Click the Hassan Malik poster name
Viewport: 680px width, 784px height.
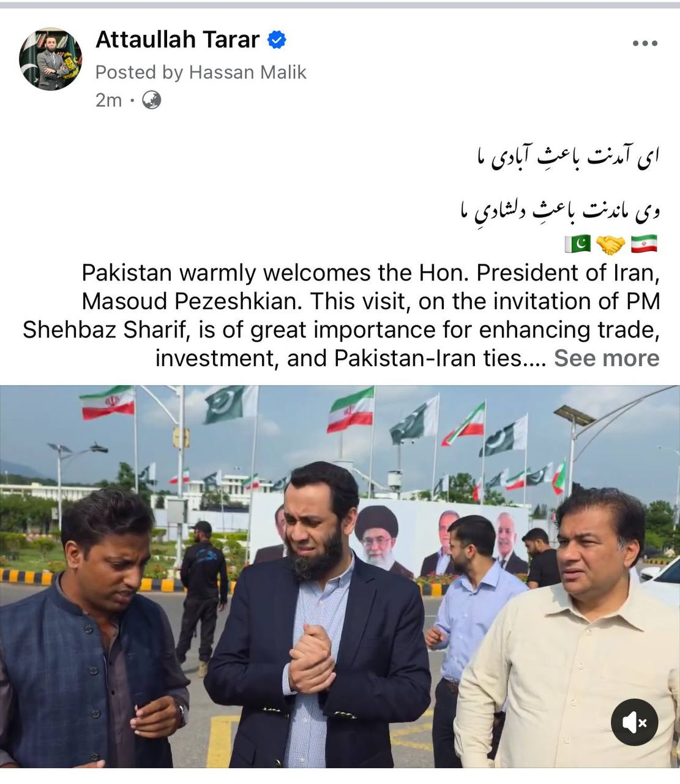coord(247,72)
